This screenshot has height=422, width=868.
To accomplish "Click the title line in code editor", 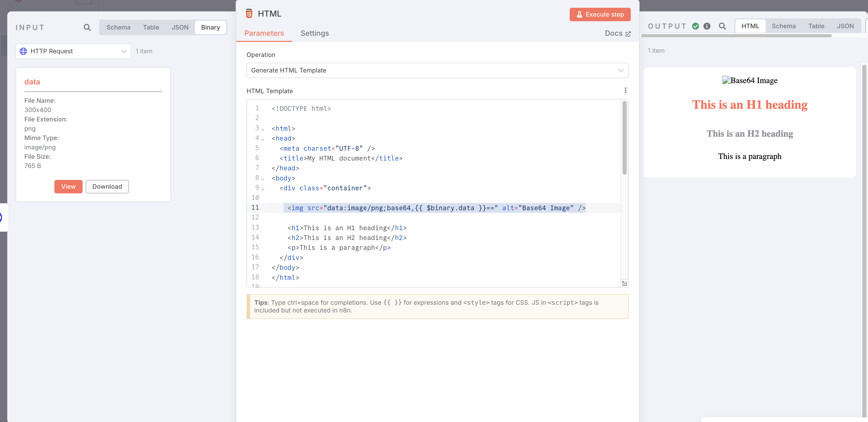I will pyautogui.click(x=341, y=158).
